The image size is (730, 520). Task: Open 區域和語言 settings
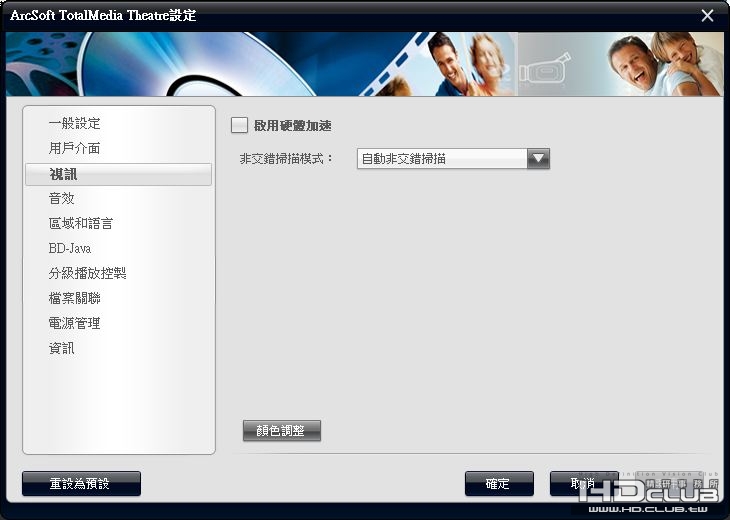click(x=81, y=223)
